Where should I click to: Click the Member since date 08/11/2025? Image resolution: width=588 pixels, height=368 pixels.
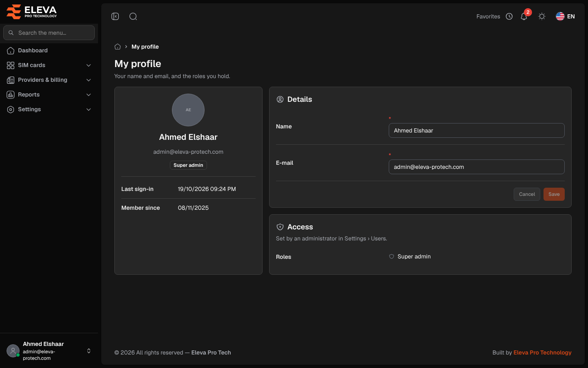tap(193, 208)
